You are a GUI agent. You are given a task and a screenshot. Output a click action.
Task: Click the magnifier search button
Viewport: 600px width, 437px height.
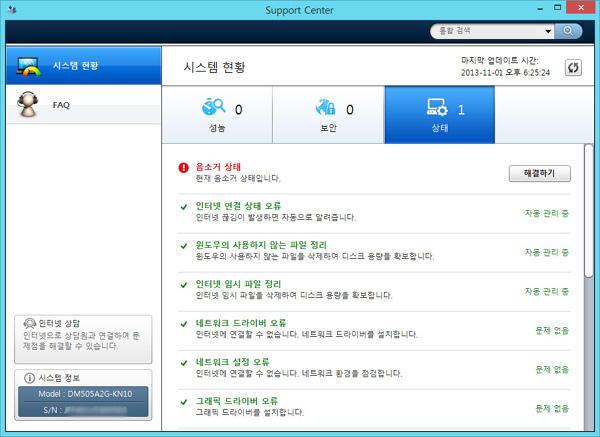[x=570, y=31]
